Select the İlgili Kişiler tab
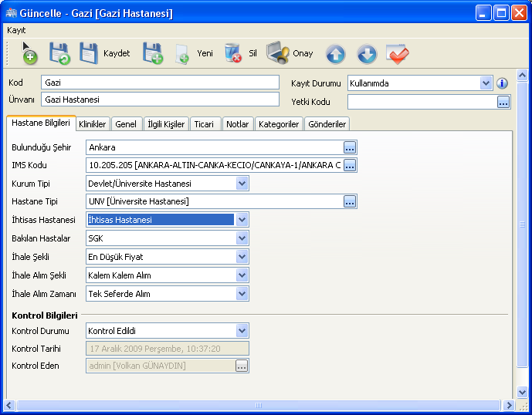 click(166, 124)
